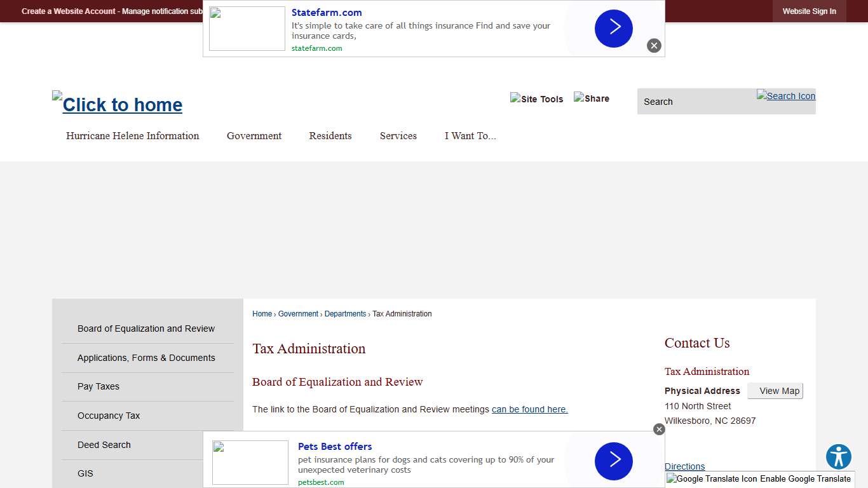Click the Search icon button
The image size is (868, 488).
pyautogui.click(x=785, y=96)
